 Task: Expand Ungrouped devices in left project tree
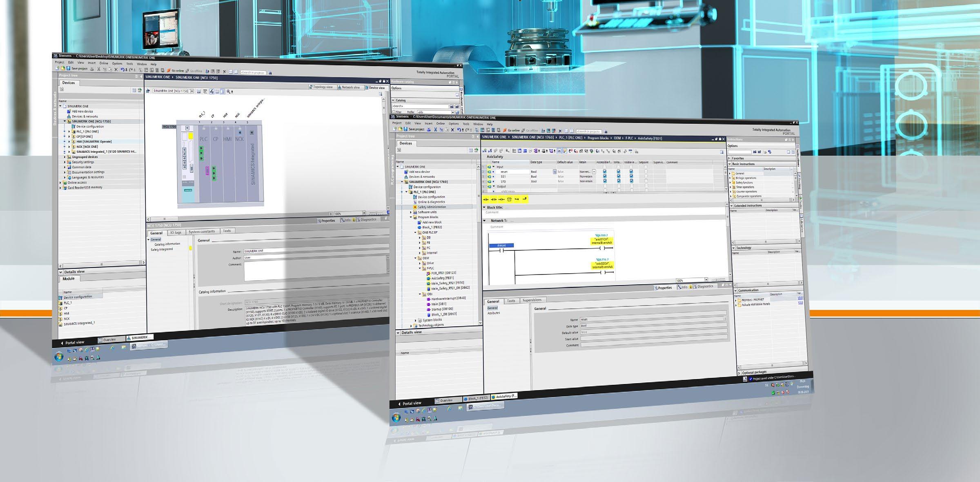65,157
